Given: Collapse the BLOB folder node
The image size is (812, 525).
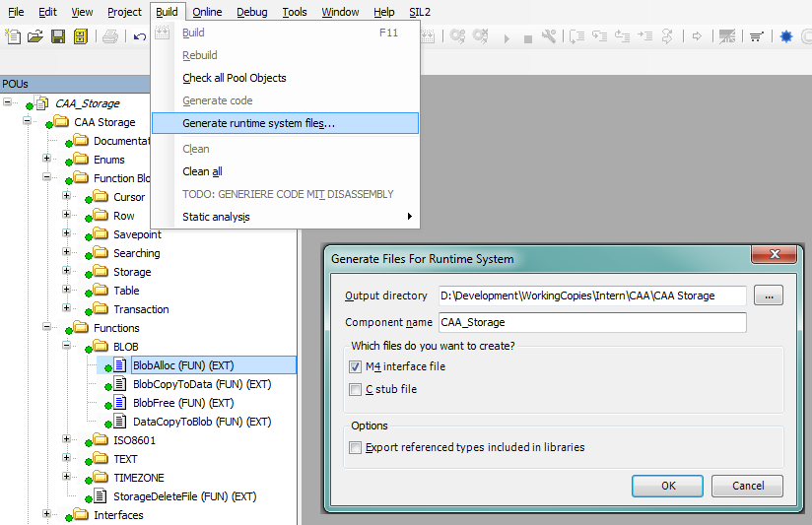Looking at the screenshot, I should 66,347.
